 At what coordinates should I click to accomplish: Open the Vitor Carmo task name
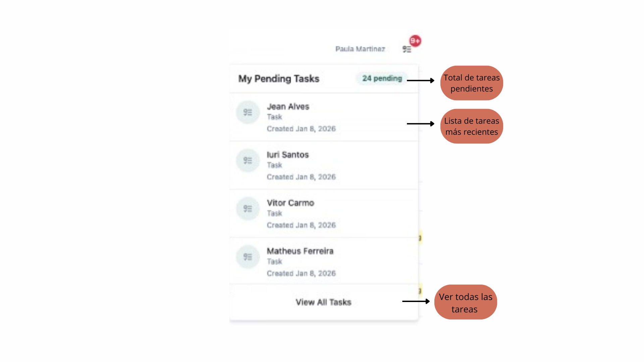coord(290,203)
